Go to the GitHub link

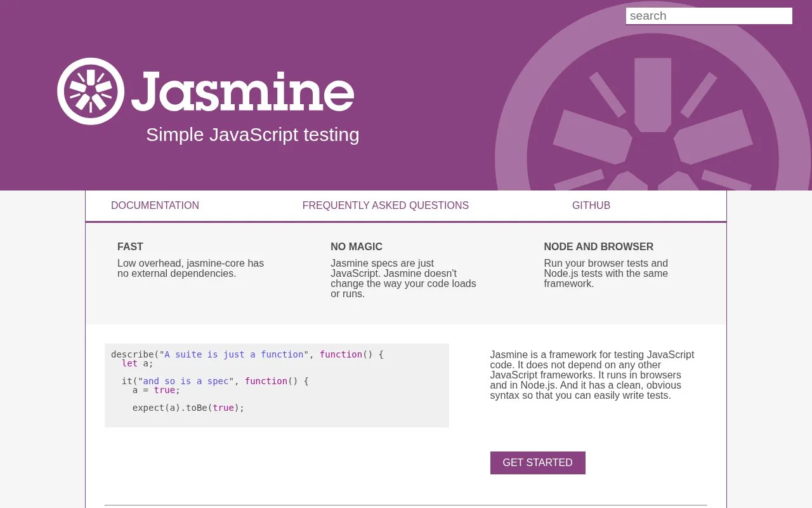591,206
